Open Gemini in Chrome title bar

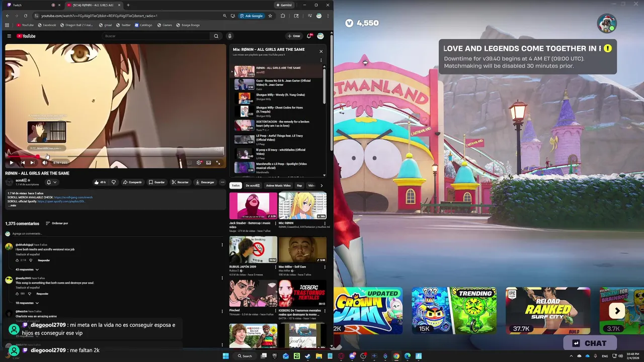284,5
